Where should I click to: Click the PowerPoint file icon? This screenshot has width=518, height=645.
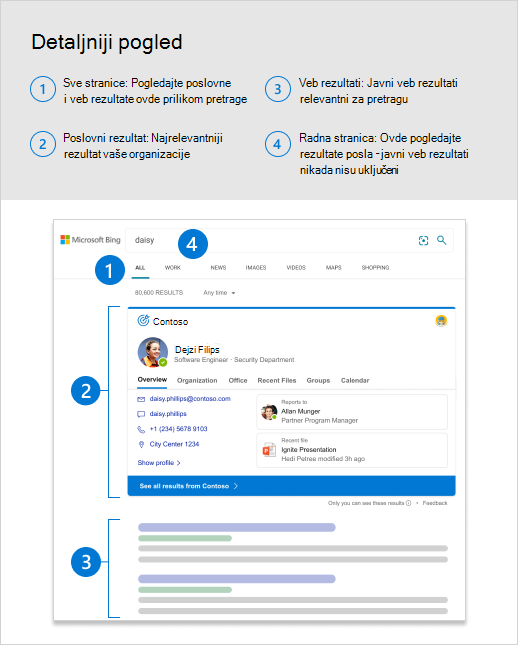pos(269,450)
